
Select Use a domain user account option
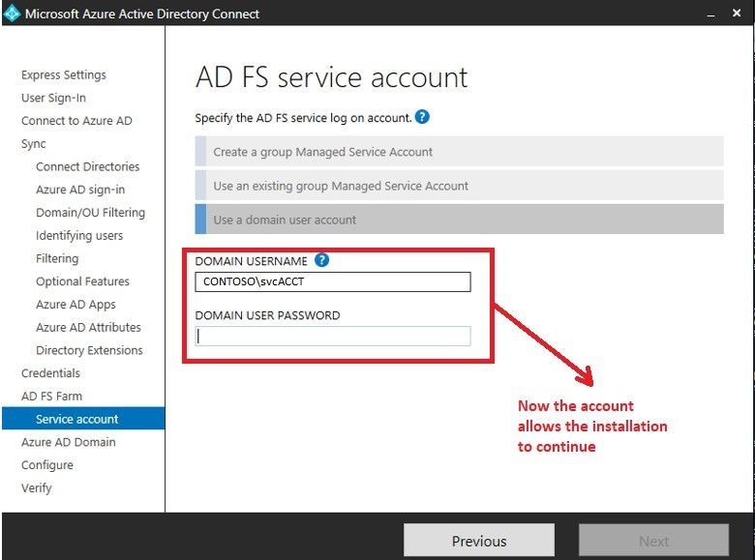(459, 220)
